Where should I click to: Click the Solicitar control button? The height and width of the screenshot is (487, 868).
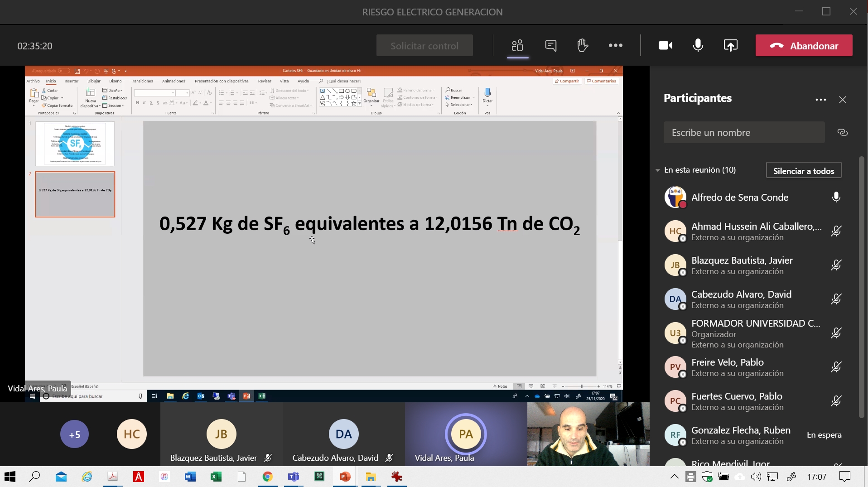[424, 46]
